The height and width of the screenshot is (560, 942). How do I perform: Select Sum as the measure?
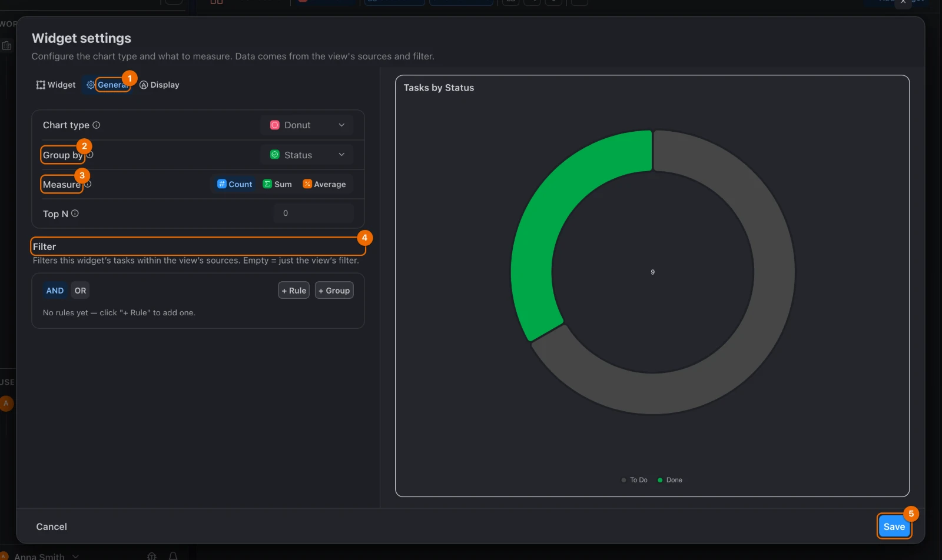point(277,184)
